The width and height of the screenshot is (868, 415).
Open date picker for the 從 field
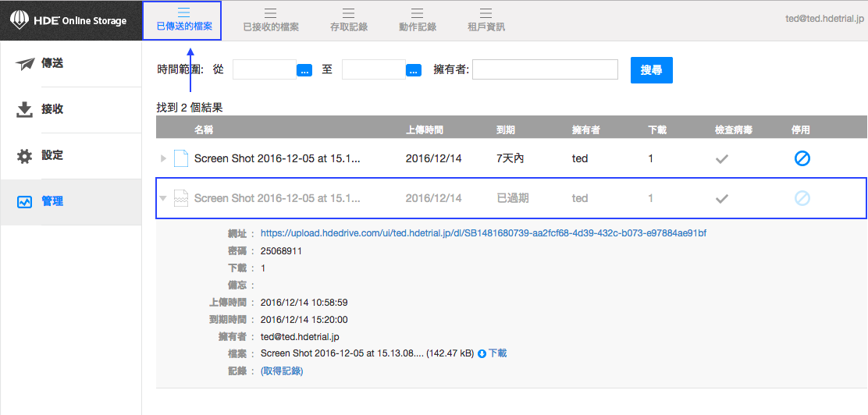(304, 70)
